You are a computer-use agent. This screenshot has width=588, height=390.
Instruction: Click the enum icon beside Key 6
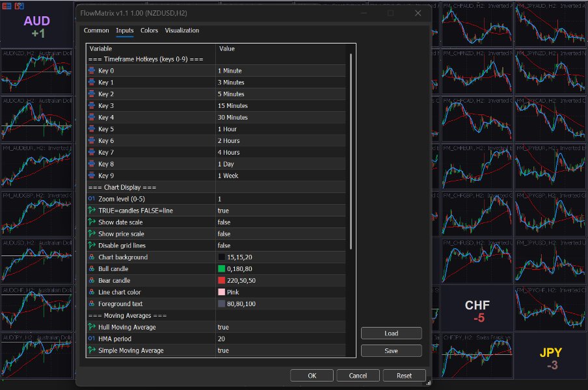point(92,140)
